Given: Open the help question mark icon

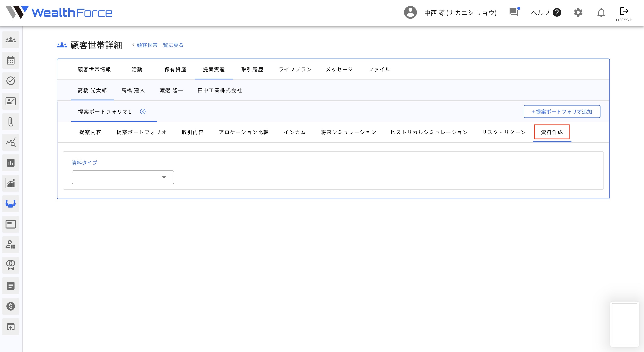Looking at the screenshot, I should (557, 13).
